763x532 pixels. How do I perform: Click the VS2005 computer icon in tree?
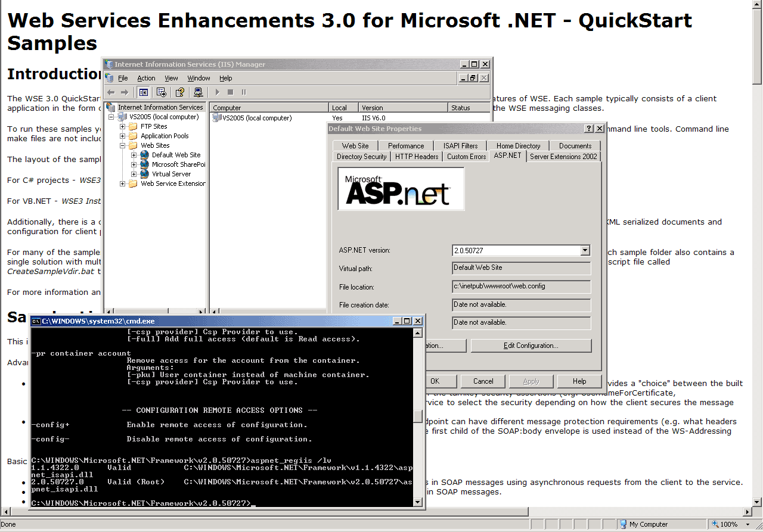pyautogui.click(x=122, y=117)
